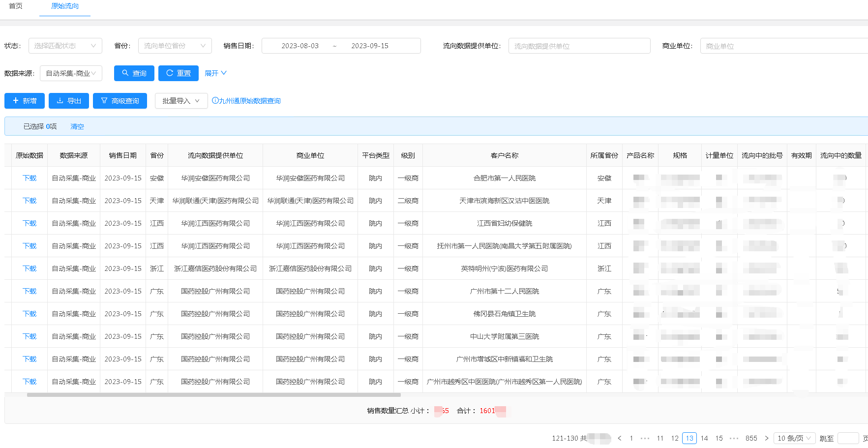The width and height of the screenshot is (868, 448).
Task: Click the 重置 reset button
Action: [x=178, y=73]
